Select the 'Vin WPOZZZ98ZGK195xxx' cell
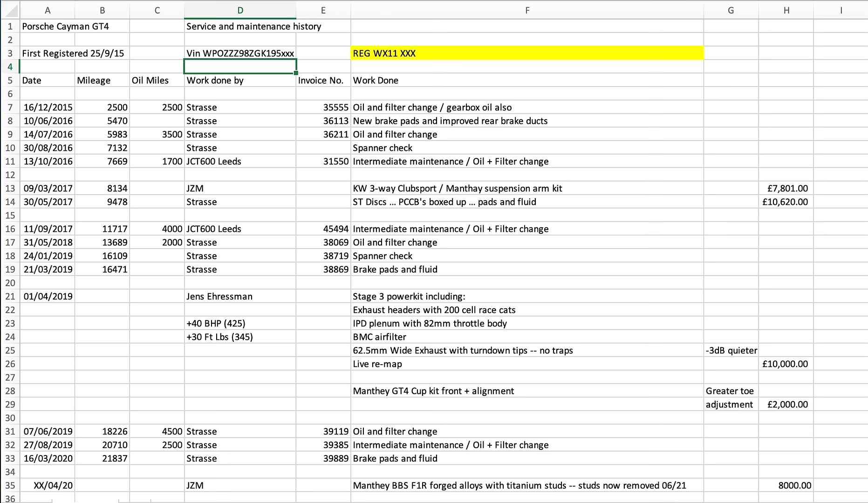Viewport: 868px width, 503px height. (x=240, y=53)
